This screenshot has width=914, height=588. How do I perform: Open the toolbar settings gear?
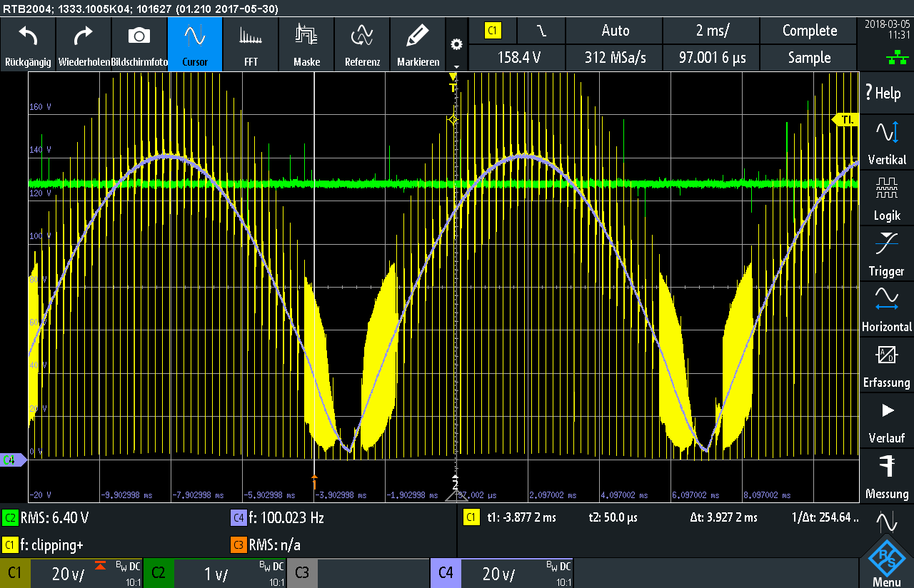[x=456, y=45]
